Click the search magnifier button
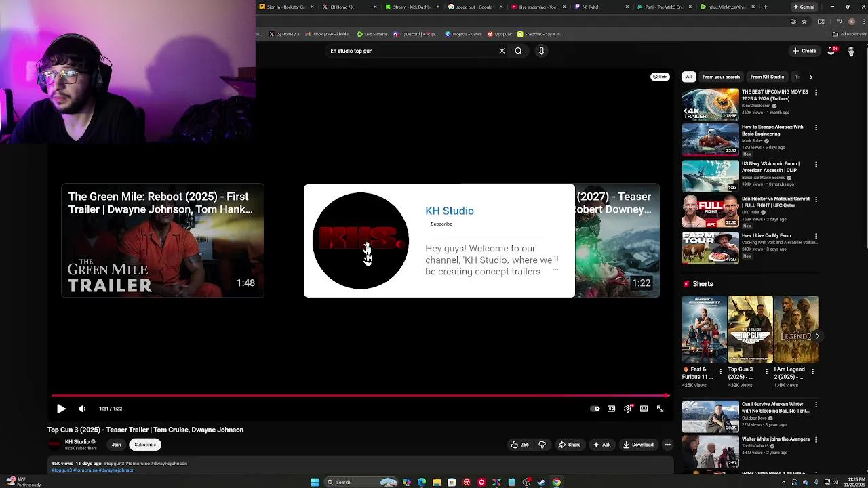The width and height of the screenshot is (868, 488). (x=518, y=51)
